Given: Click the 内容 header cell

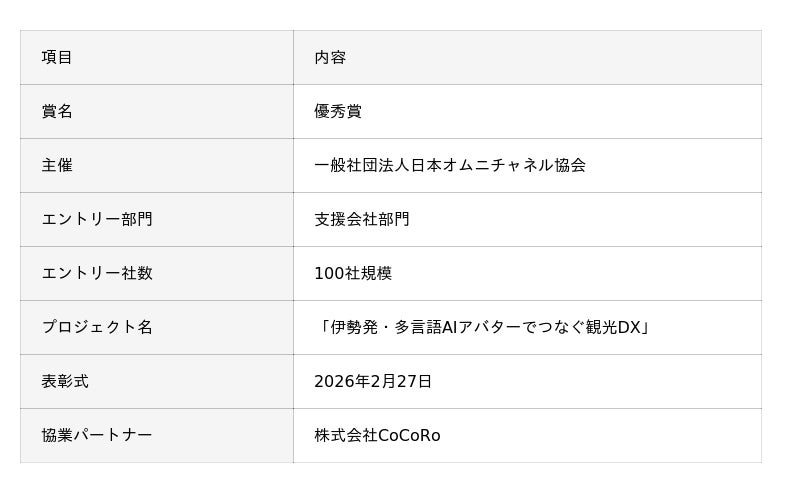Looking at the screenshot, I should (x=330, y=58).
